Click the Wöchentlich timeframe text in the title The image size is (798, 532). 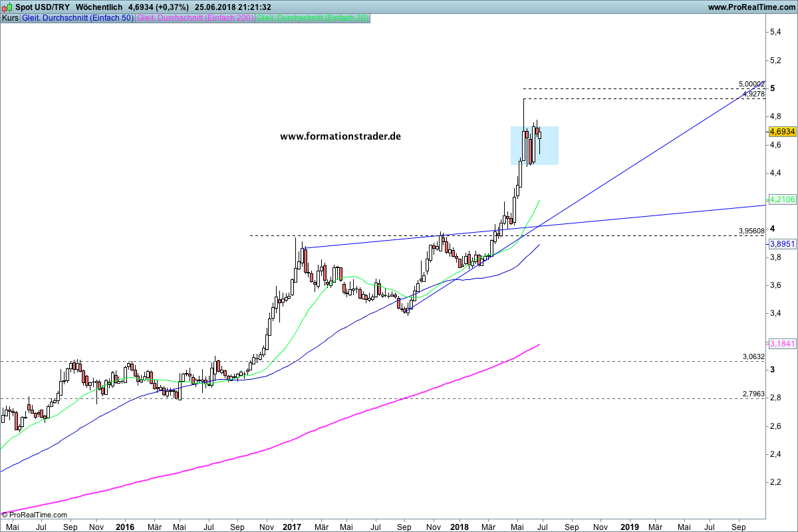(x=99, y=7)
